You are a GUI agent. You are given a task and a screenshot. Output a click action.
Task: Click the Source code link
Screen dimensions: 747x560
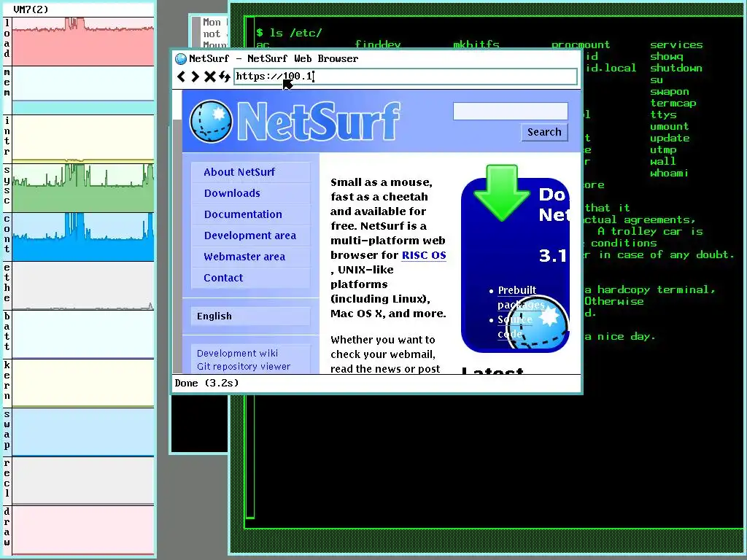click(514, 327)
